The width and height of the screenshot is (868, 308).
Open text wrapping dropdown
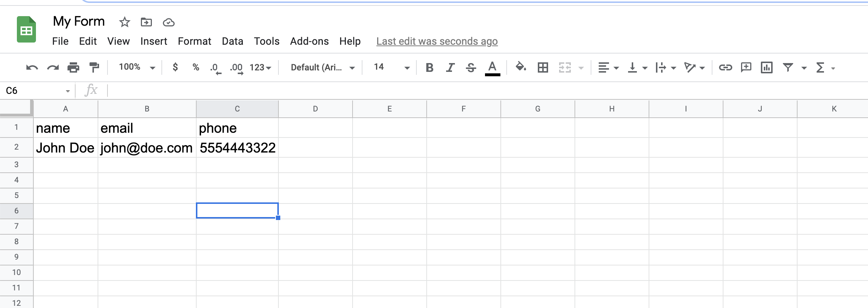point(666,67)
